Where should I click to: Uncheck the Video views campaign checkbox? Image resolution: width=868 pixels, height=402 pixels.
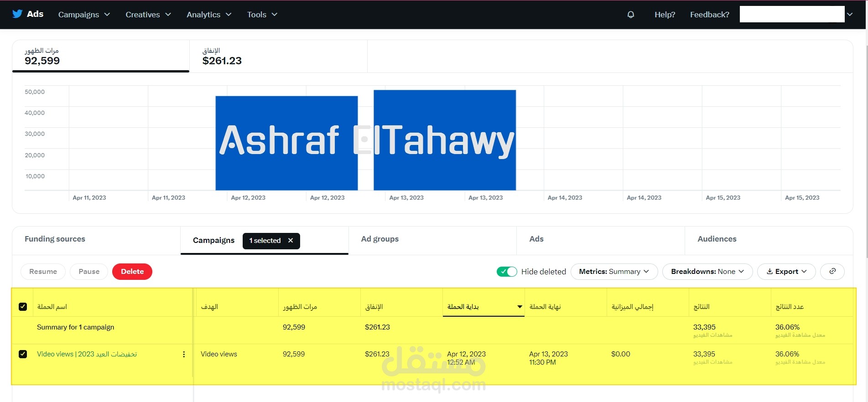(23, 354)
